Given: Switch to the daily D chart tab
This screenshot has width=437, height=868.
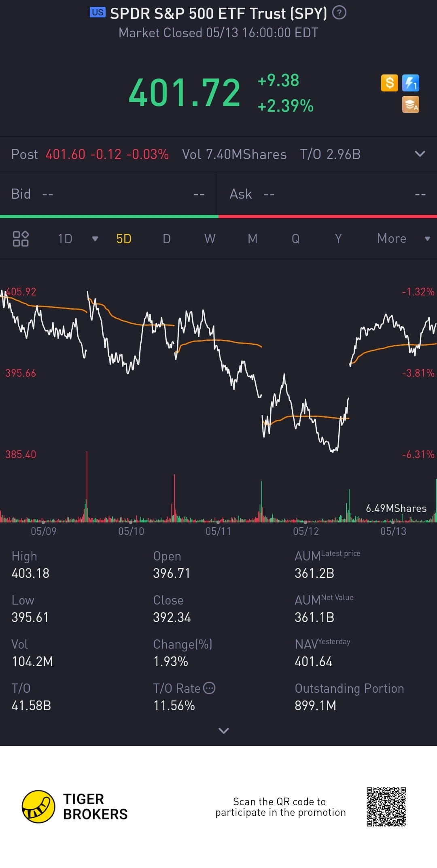Looking at the screenshot, I should tap(167, 239).
